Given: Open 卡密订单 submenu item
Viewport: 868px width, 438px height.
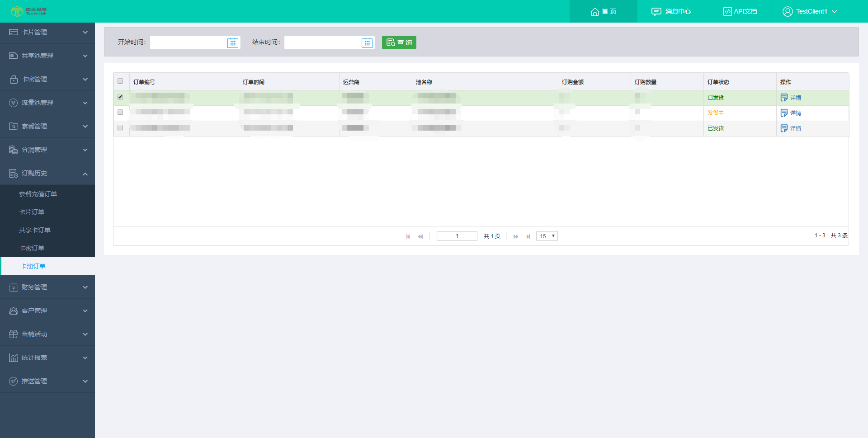Looking at the screenshot, I should pyautogui.click(x=32, y=248).
